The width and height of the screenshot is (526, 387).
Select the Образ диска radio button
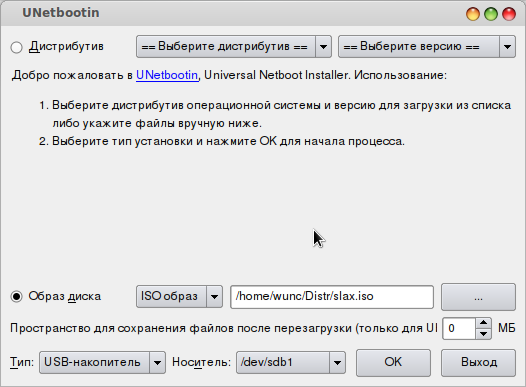[x=16, y=296]
